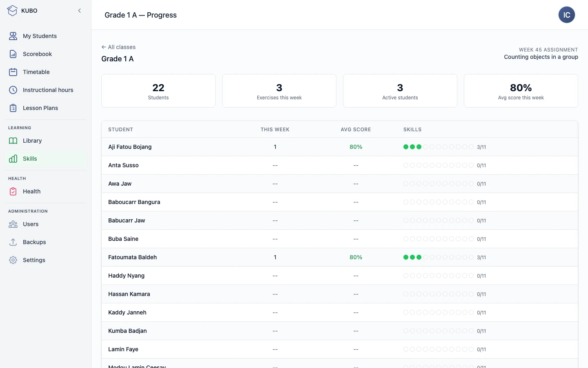
Task: Open the Settings gear icon
Action: (13, 260)
